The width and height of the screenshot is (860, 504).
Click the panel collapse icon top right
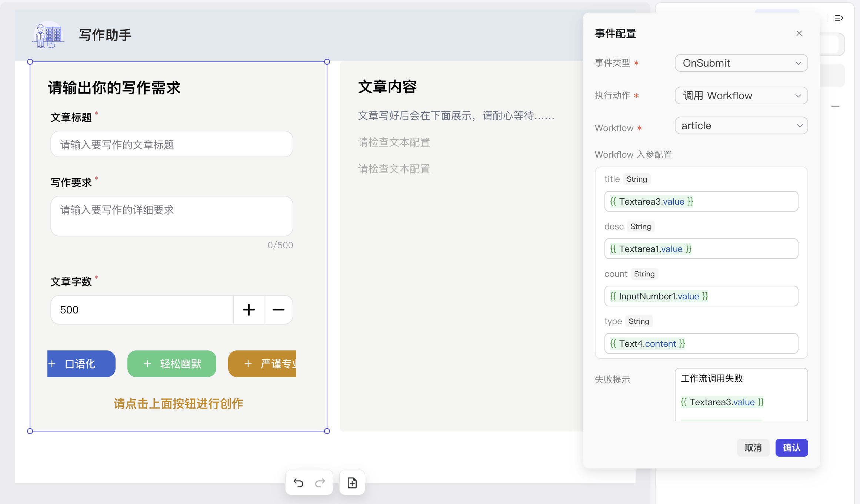pos(839,18)
